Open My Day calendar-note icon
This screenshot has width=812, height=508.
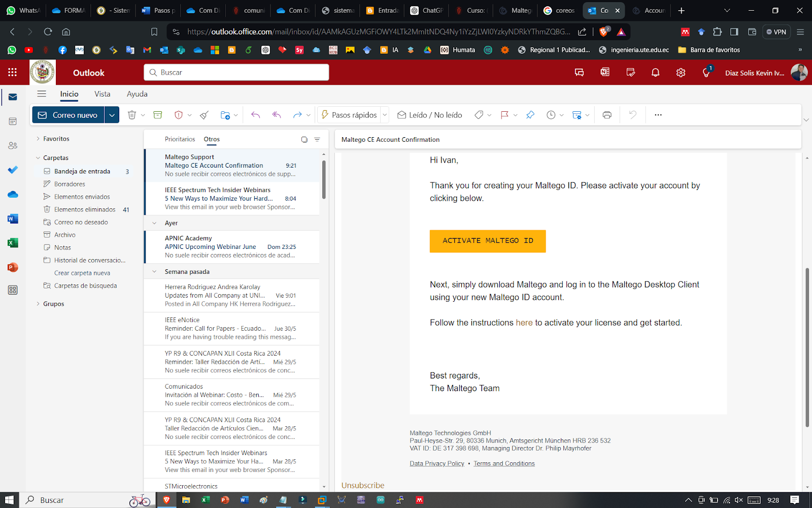pyautogui.click(x=630, y=73)
